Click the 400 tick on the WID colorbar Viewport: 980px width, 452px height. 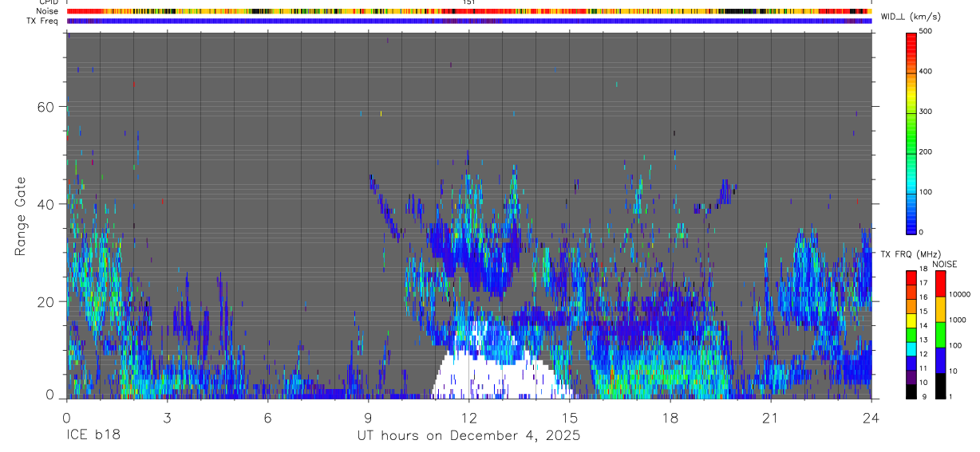pos(927,72)
